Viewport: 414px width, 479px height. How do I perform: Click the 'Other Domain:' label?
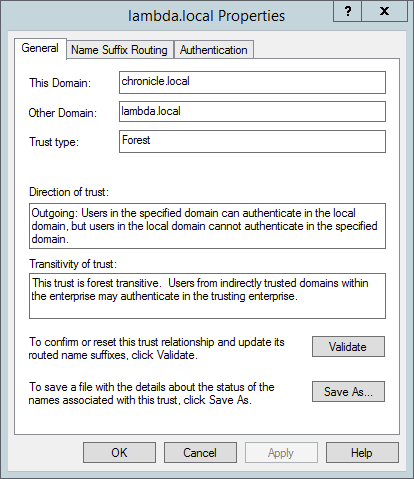click(63, 113)
